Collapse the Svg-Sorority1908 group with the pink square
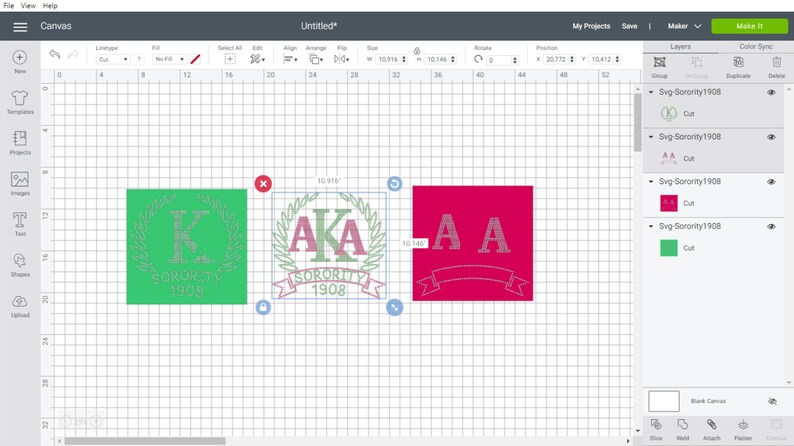This screenshot has width=794, height=446. point(651,182)
